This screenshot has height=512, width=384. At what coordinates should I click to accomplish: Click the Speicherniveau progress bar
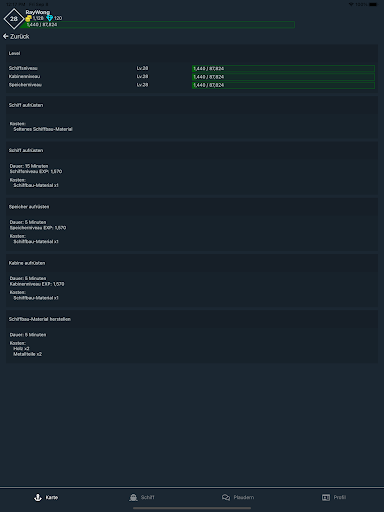[x=283, y=85]
